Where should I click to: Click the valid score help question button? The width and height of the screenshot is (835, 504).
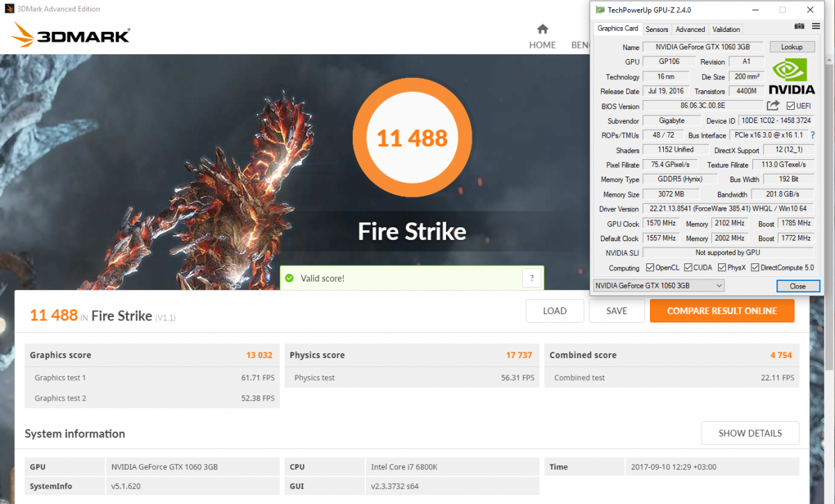(532, 278)
